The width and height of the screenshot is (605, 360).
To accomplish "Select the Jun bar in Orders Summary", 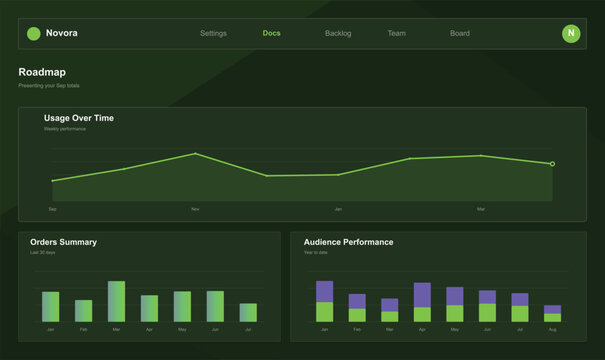I will click(215, 306).
